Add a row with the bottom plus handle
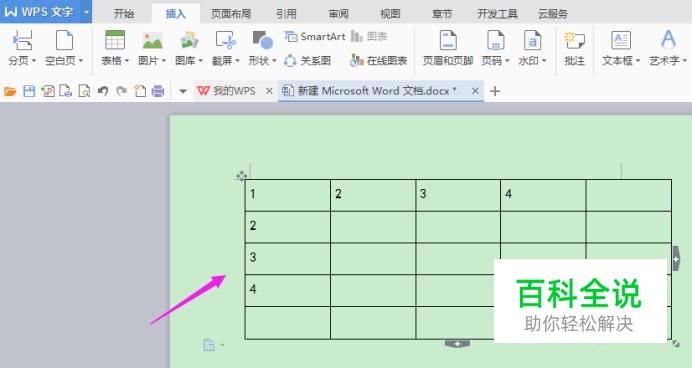692x368 pixels. click(x=458, y=343)
